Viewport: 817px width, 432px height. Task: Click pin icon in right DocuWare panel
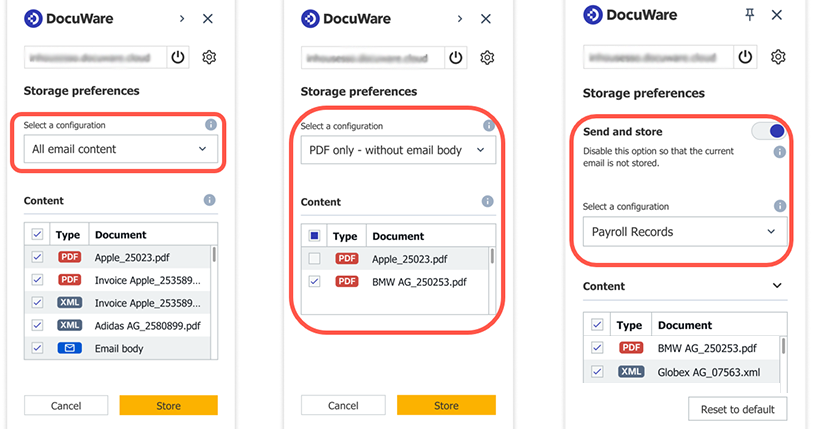749,15
